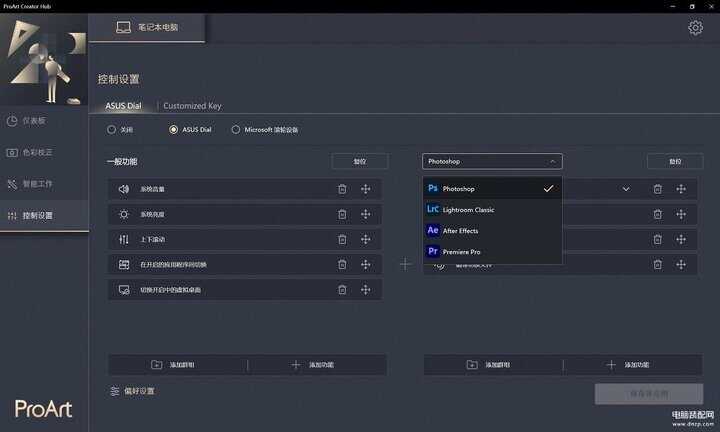Click 添加群组 under the Photoshop list
Image resolution: width=720 pixels, height=432 pixels.
point(489,365)
